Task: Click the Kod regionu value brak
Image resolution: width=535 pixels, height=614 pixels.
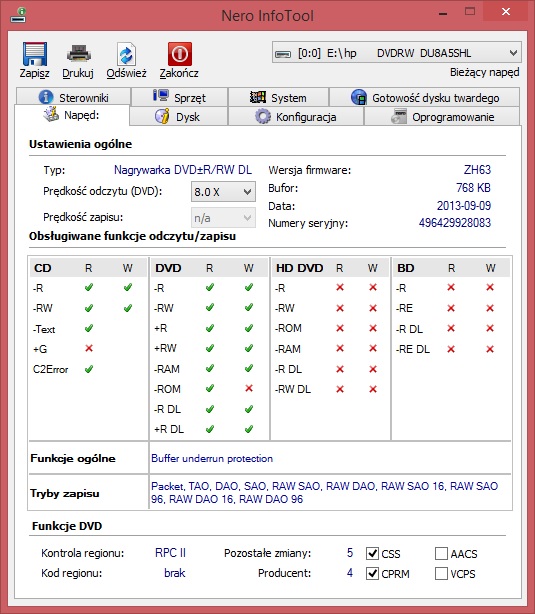Action: point(175,573)
